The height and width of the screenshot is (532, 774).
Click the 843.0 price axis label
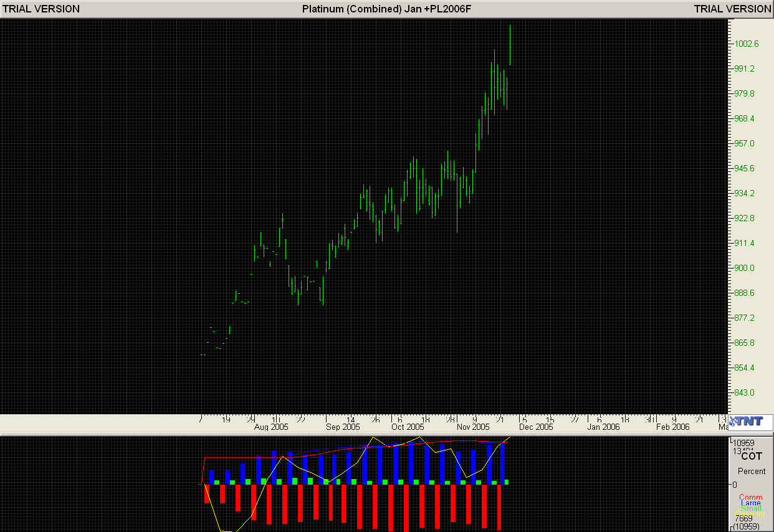(x=743, y=392)
